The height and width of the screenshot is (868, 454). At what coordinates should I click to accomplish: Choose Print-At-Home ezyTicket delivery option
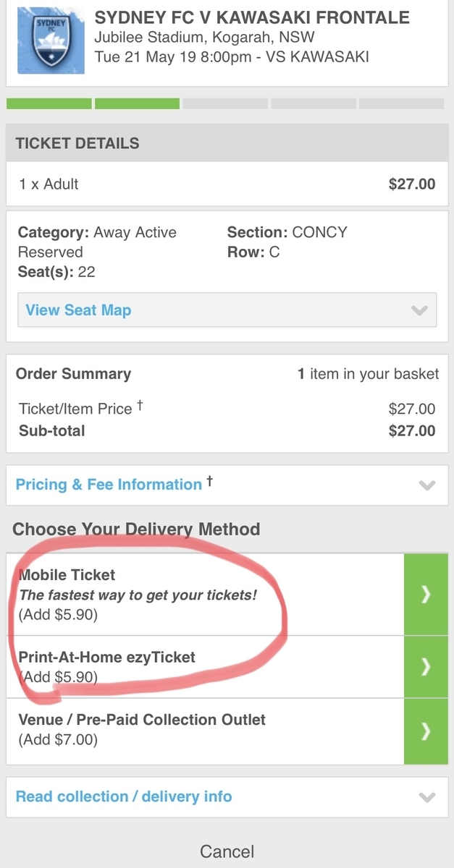click(205, 667)
